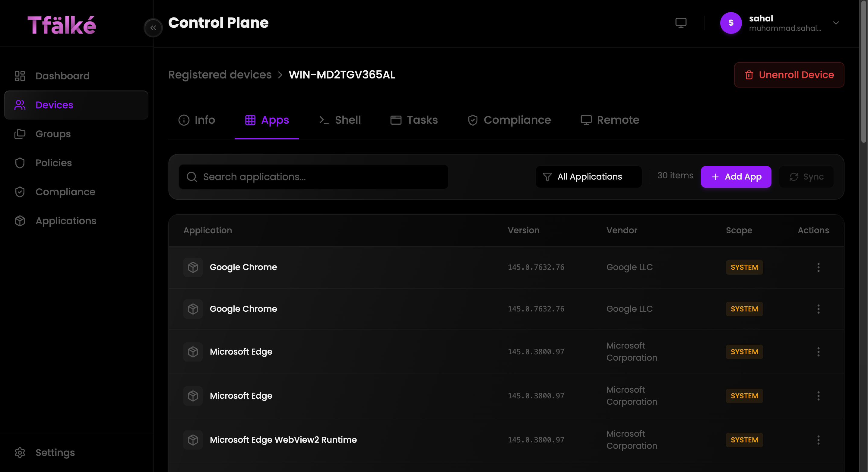868x472 pixels.
Task: Click 'Microsoft Corporation' in the WebView2 Runtime row
Action: (x=632, y=440)
